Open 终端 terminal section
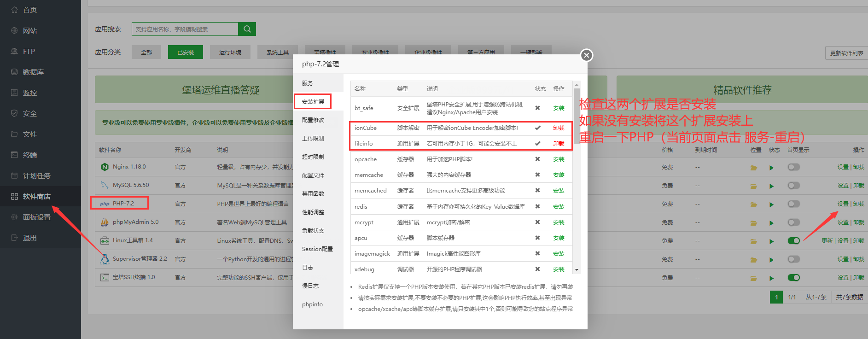The width and height of the screenshot is (868, 339). tap(30, 155)
